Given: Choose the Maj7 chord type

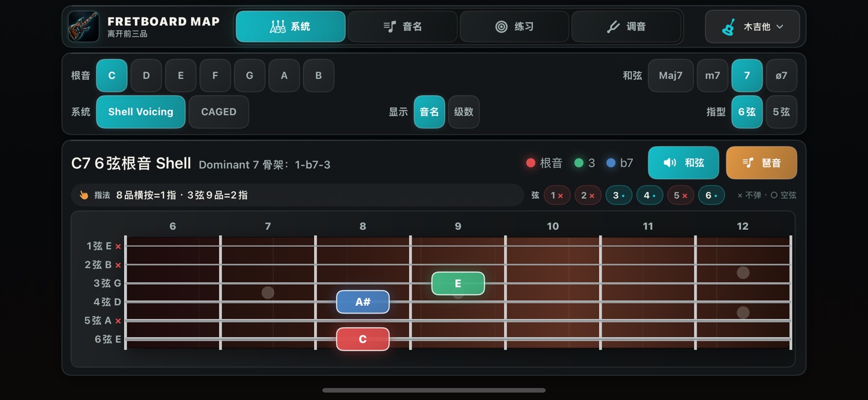Looking at the screenshot, I should click(671, 75).
